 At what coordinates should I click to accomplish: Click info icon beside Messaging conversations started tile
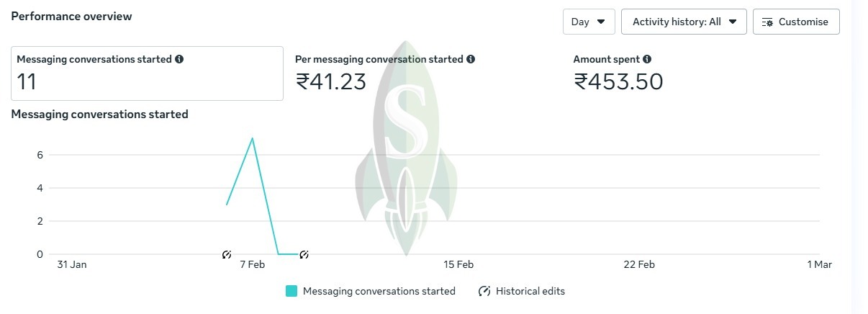tap(179, 60)
